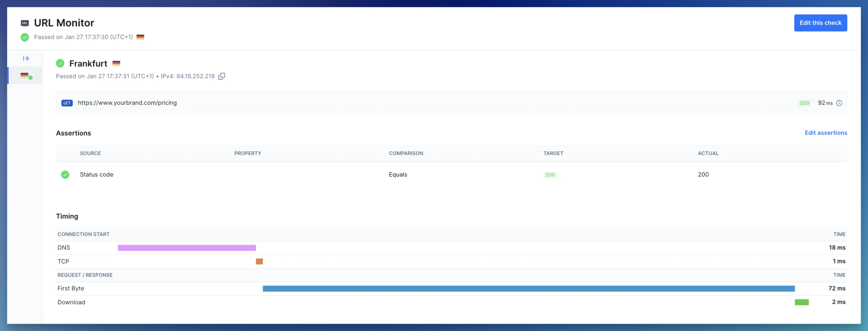Open the Edit assertions link

click(826, 133)
